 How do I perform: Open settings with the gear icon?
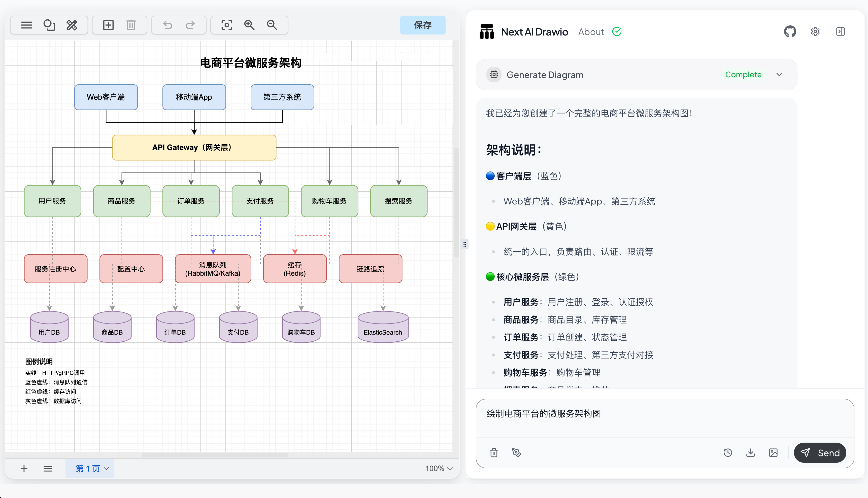point(815,32)
